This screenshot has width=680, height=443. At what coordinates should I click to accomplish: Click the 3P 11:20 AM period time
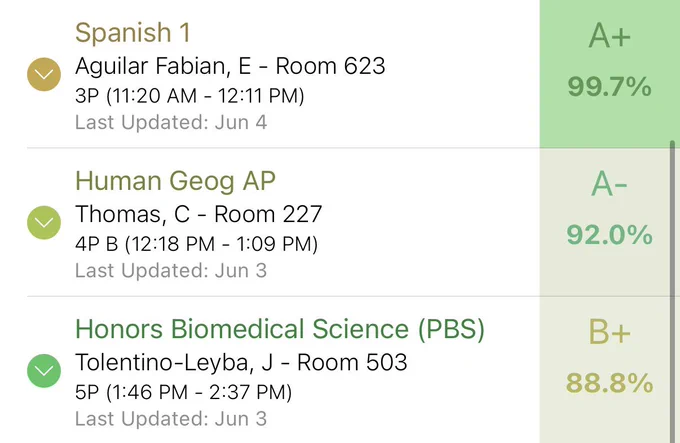[190, 96]
